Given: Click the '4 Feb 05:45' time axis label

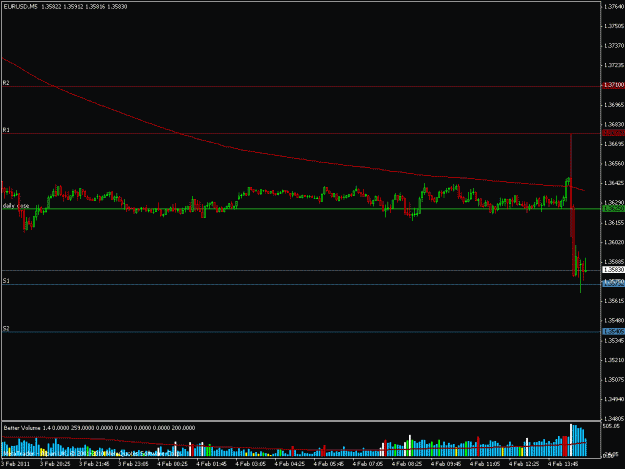Looking at the screenshot, I should pyautogui.click(x=329, y=464).
